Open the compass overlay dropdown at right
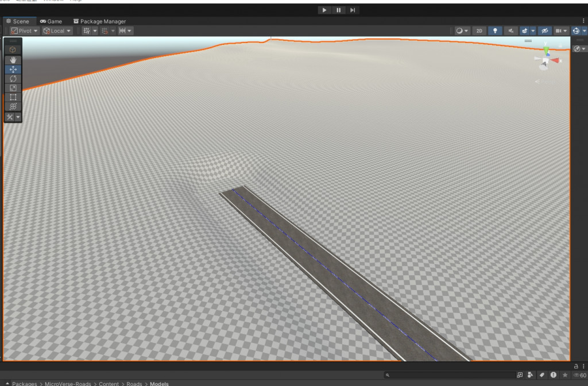The height and width of the screenshot is (386, 588). (579, 49)
